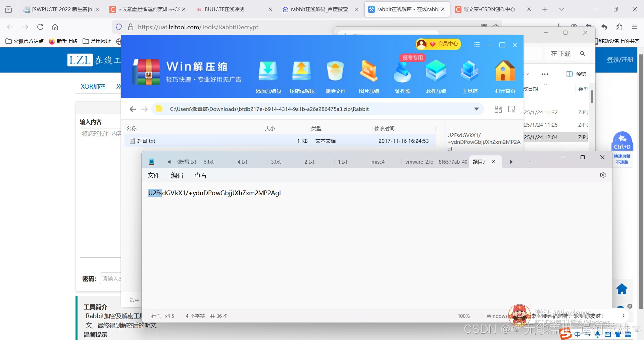Screen dimensions: 644x340
Task: Open Notepad 编辑 menu
Action: pyautogui.click(x=177, y=175)
